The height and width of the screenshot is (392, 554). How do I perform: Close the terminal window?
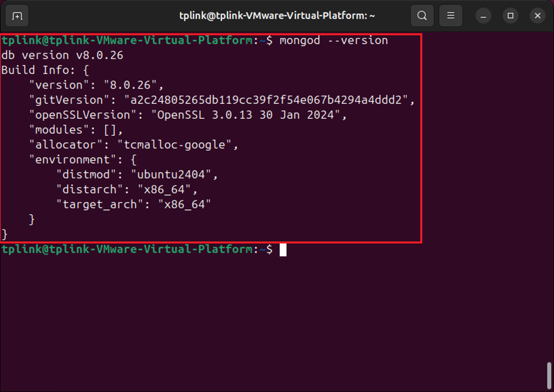coord(537,16)
